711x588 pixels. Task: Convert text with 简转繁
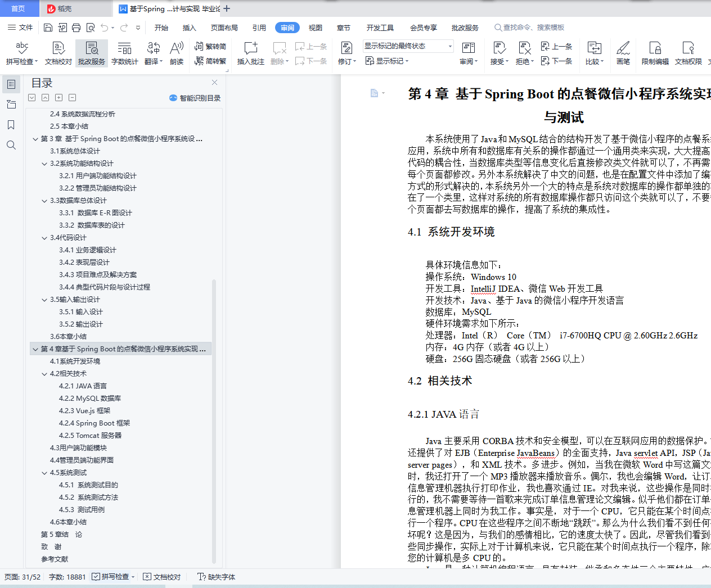click(210, 61)
